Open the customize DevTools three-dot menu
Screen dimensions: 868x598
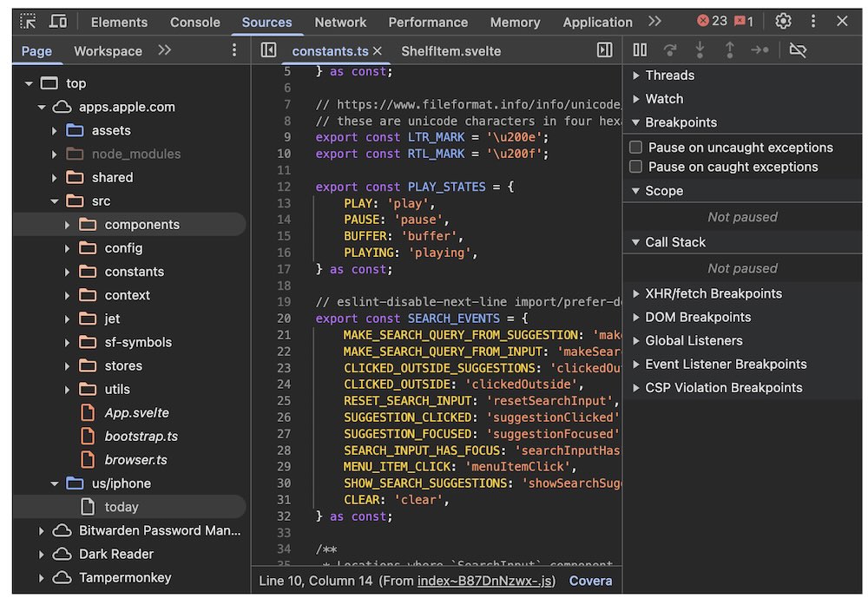point(813,22)
